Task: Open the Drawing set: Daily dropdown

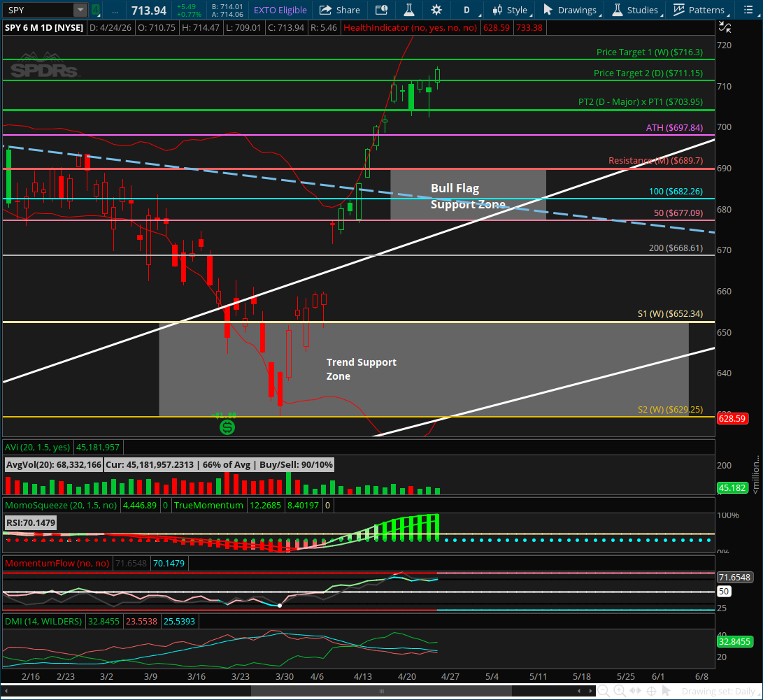Action: click(719, 691)
